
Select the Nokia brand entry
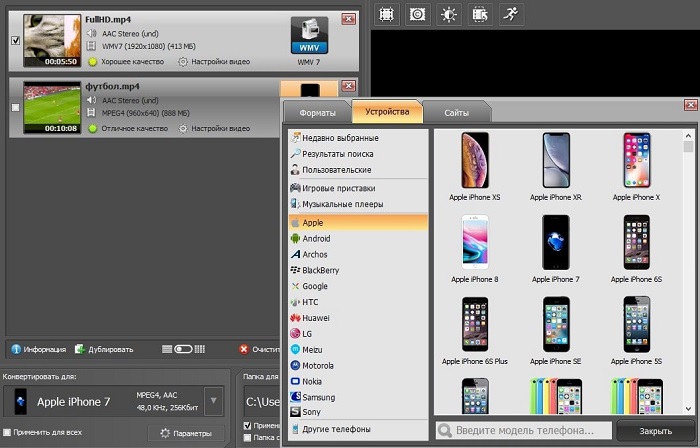point(358,382)
